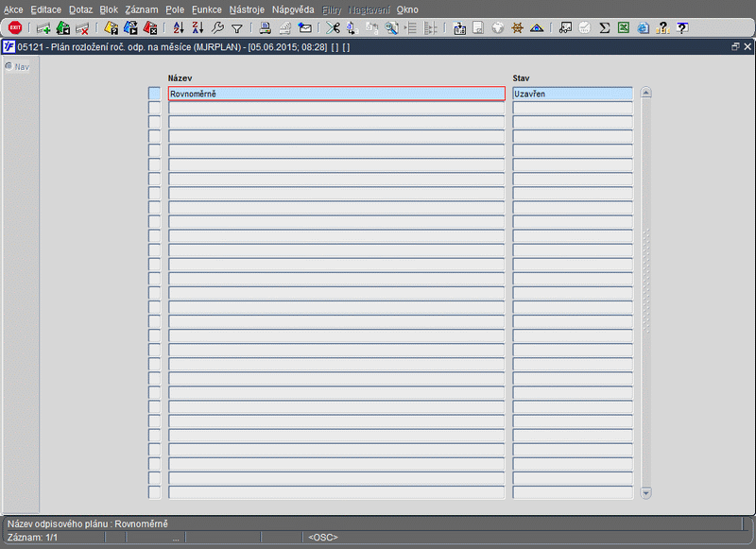The height and width of the screenshot is (549, 756).
Task: Restore the MJRPLAN inner window
Action: 735,46
